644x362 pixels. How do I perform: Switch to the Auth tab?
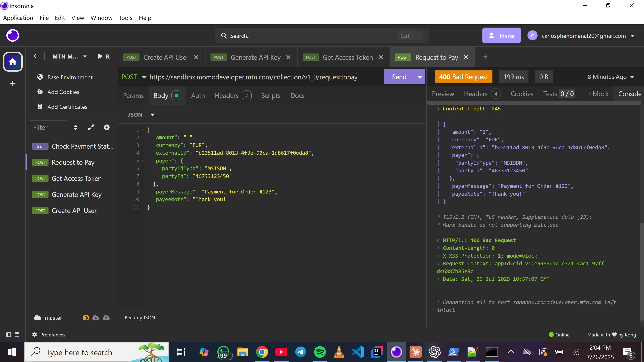198,96
